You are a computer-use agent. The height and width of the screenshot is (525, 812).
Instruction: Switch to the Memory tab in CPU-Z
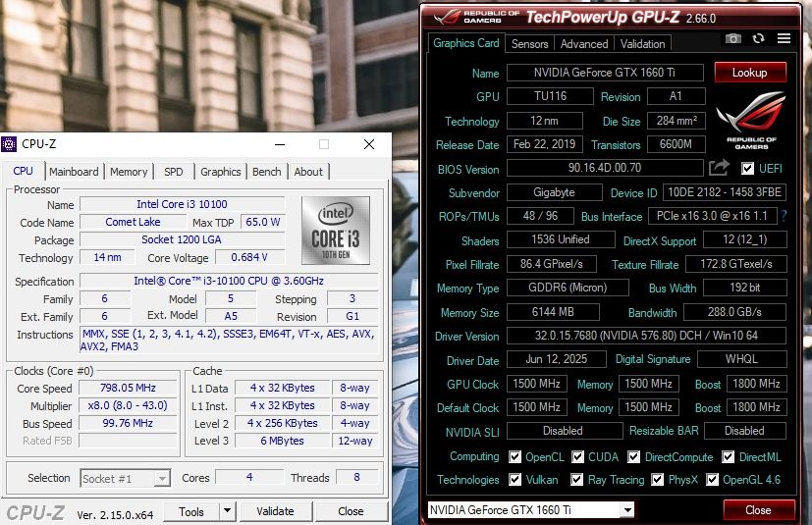pos(129,172)
